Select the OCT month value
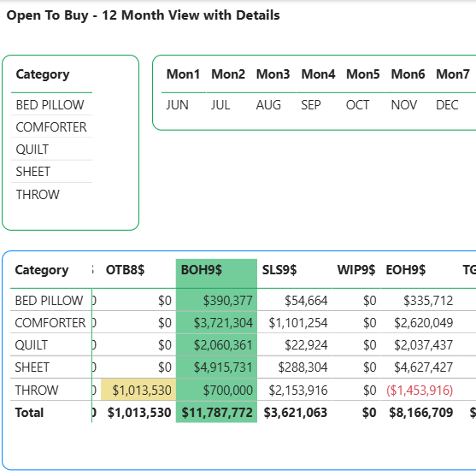 357,105
